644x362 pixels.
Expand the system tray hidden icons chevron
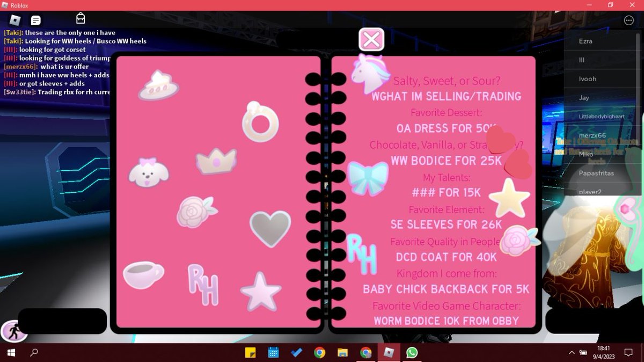[572, 353]
